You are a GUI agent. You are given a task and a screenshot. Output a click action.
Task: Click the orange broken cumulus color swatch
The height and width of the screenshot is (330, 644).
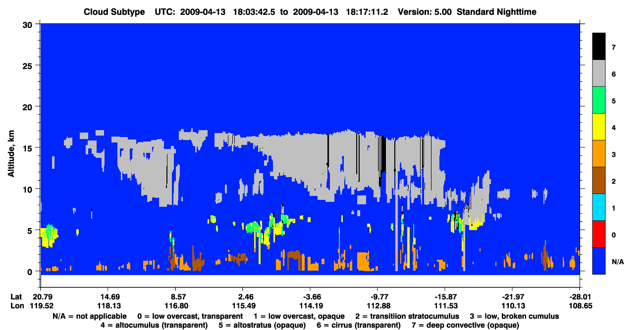point(599,154)
